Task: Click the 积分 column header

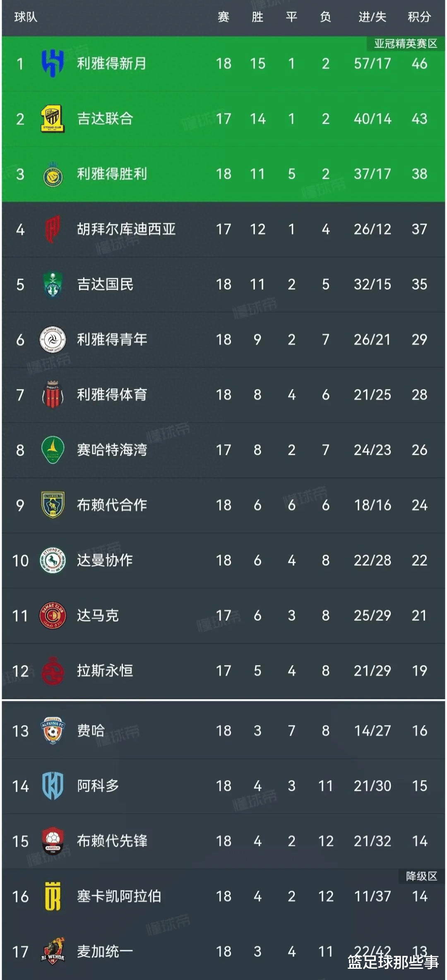Action: tap(419, 17)
